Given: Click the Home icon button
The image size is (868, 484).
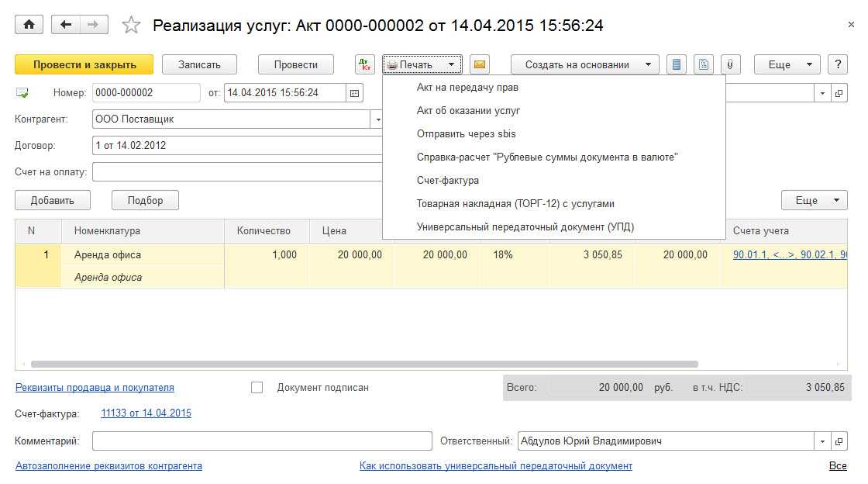Looking at the screenshot, I should coord(29,25).
